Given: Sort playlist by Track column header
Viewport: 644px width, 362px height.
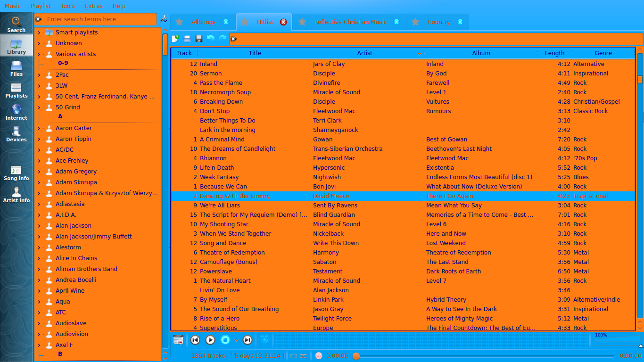Looking at the screenshot, I should pos(184,53).
